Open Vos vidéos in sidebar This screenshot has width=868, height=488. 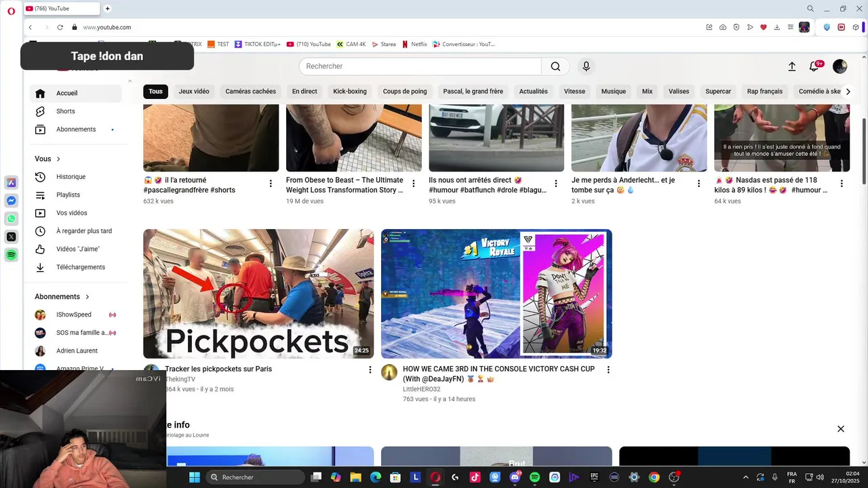(x=76, y=213)
